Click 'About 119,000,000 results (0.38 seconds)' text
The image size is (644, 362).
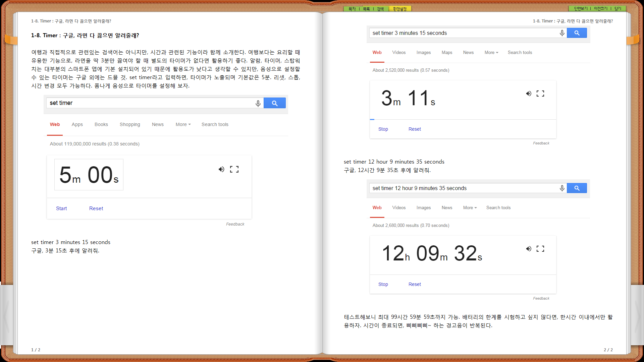point(95,144)
